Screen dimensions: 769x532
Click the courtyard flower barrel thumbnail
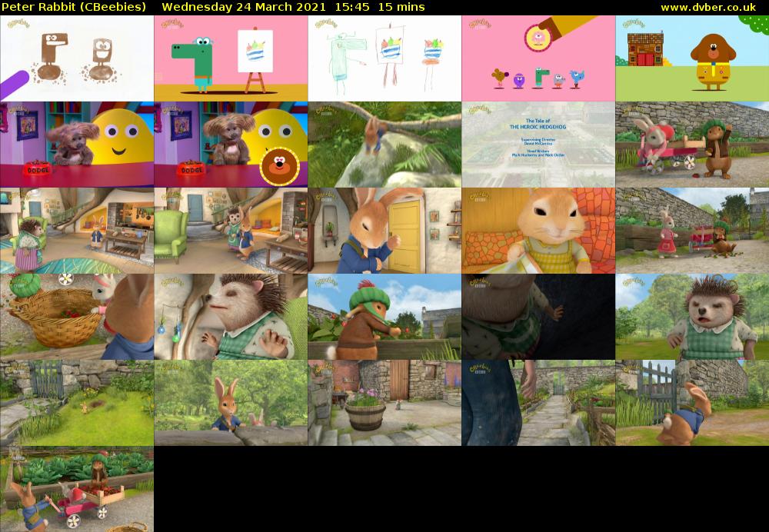pyautogui.click(x=384, y=402)
